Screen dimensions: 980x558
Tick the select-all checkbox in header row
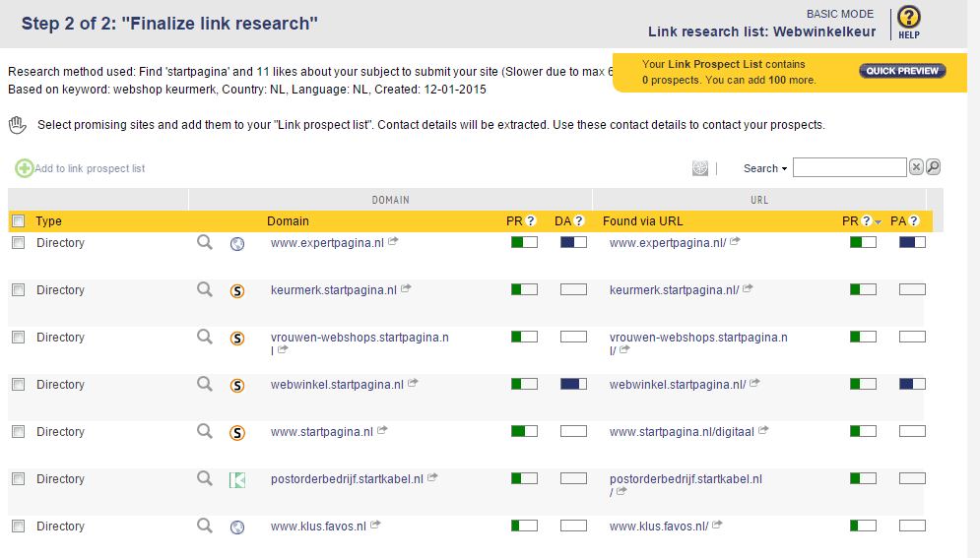click(18, 221)
